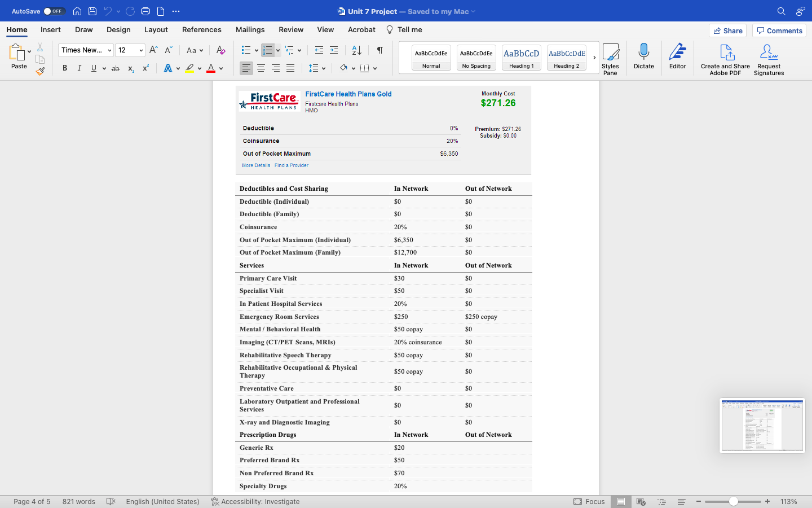Justify the paragraph text
The width and height of the screenshot is (812, 508).
pyautogui.click(x=290, y=68)
